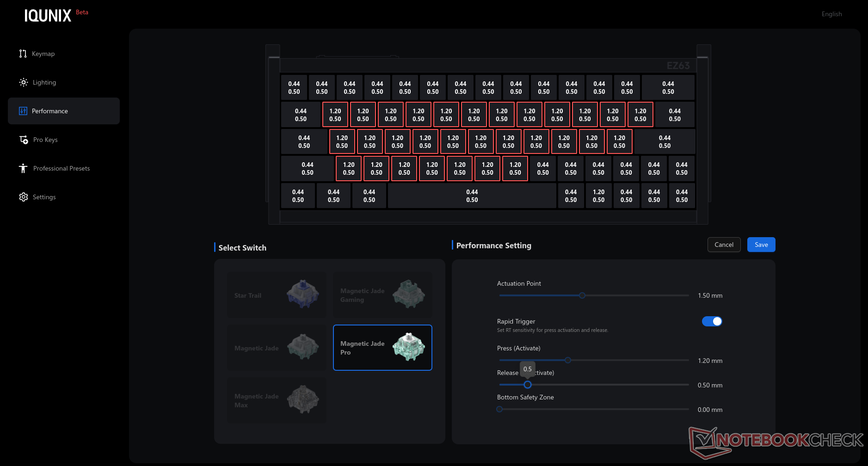The height and width of the screenshot is (466, 868).
Task: Click the bottom-left corner key
Action: [x=298, y=196]
